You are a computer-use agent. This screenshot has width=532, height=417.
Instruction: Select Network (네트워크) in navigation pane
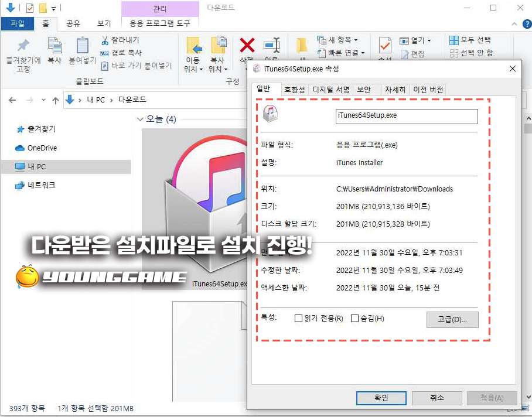click(35, 185)
